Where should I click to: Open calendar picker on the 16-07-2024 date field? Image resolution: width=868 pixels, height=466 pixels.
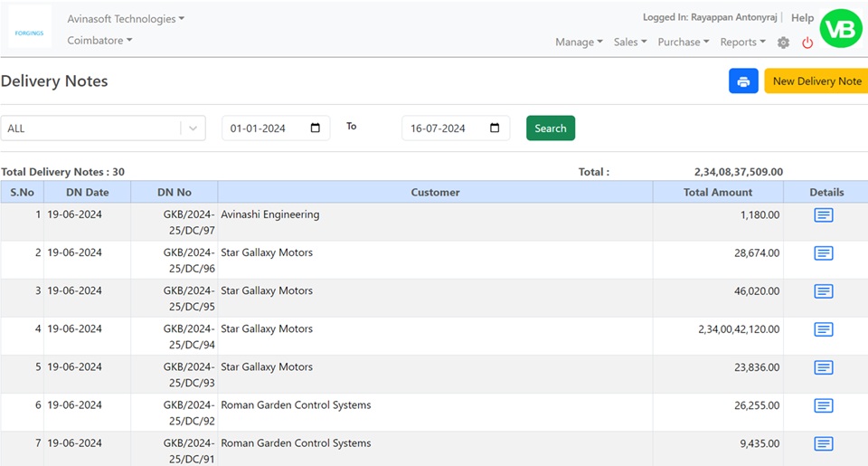click(x=495, y=128)
